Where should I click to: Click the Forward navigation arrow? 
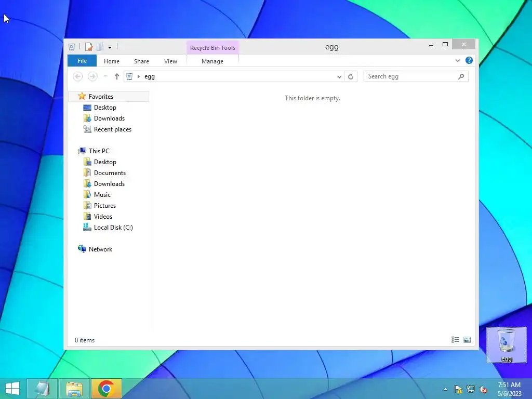[92, 76]
